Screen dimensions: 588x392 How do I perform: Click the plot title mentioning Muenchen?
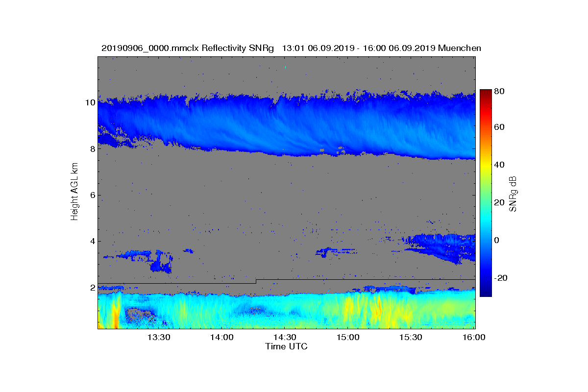coord(291,48)
